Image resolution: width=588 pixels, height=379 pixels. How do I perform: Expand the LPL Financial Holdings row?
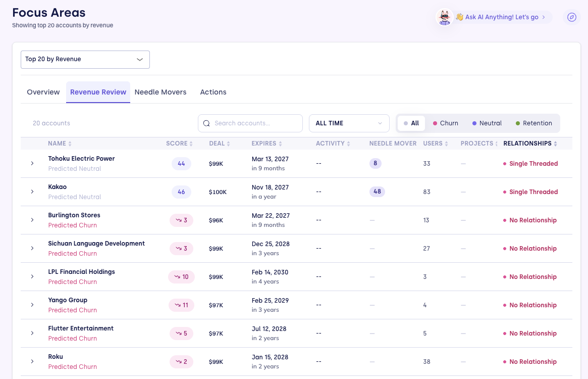pyautogui.click(x=32, y=276)
